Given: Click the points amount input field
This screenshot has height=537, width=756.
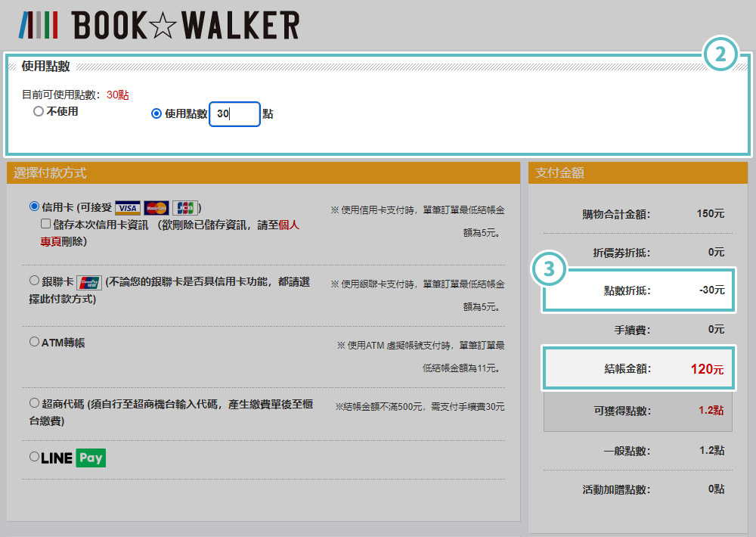Looking at the screenshot, I should tap(234, 114).
